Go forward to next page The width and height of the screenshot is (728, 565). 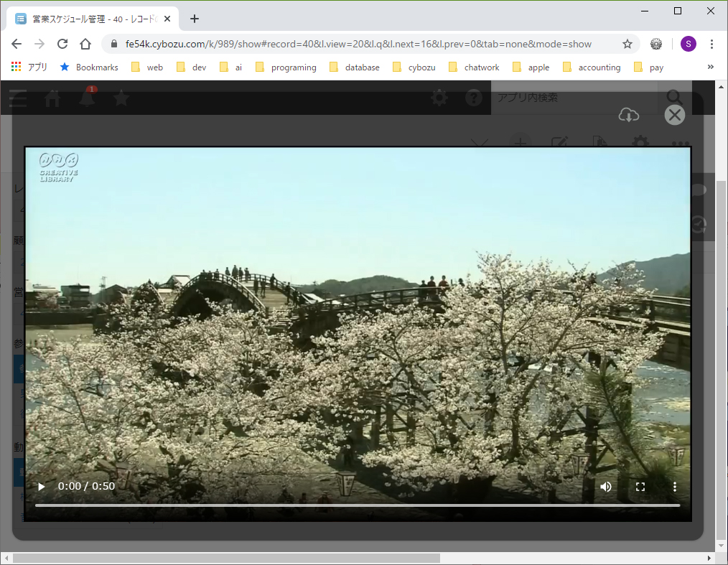39,44
